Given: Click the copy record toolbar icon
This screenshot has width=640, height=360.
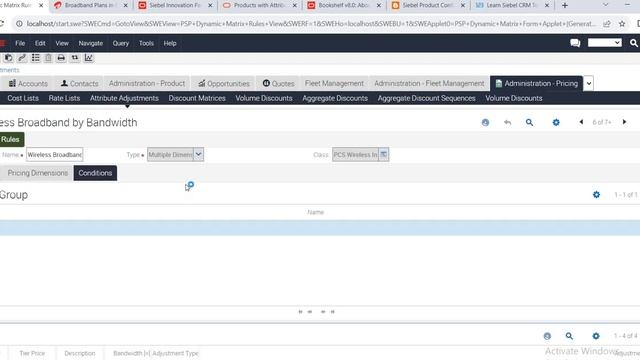Looking at the screenshot, I should click(8, 58).
